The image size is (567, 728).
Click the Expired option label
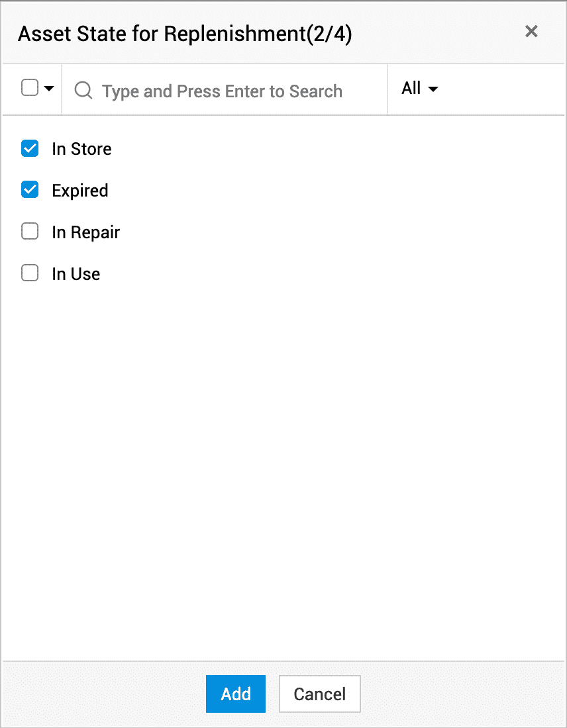point(80,191)
